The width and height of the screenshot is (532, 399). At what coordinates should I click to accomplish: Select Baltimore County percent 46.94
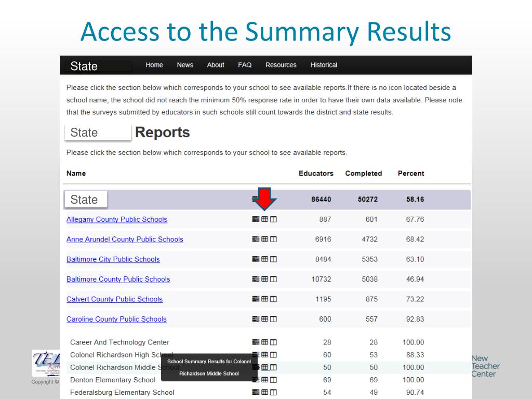(415, 279)
